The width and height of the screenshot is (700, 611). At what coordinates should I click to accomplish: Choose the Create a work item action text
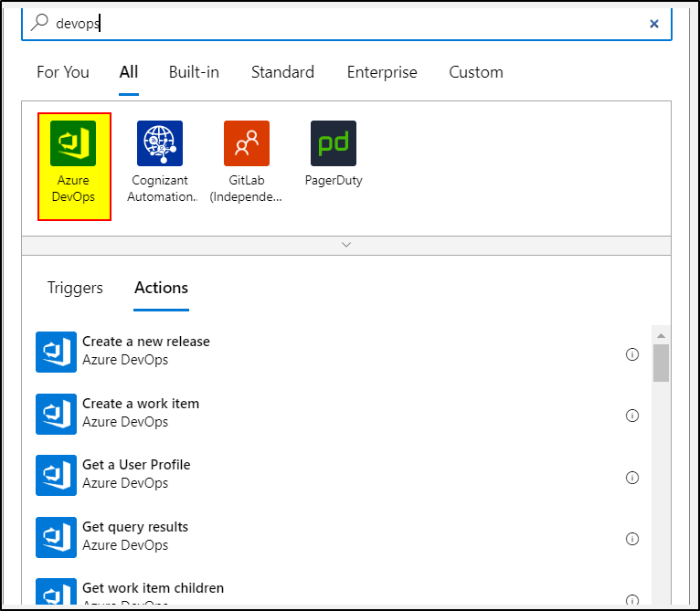[141, 404]
